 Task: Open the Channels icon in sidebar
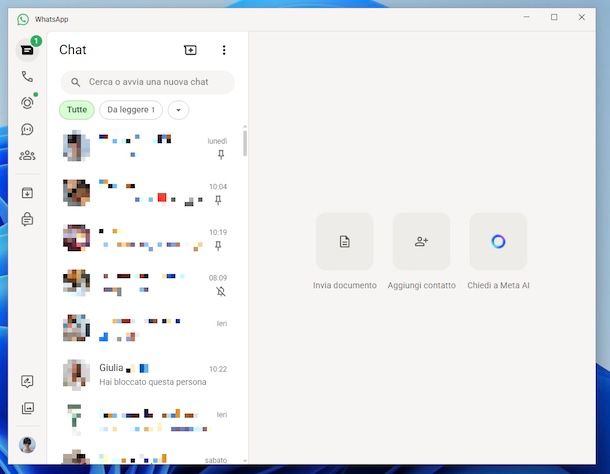click(27, 129)
